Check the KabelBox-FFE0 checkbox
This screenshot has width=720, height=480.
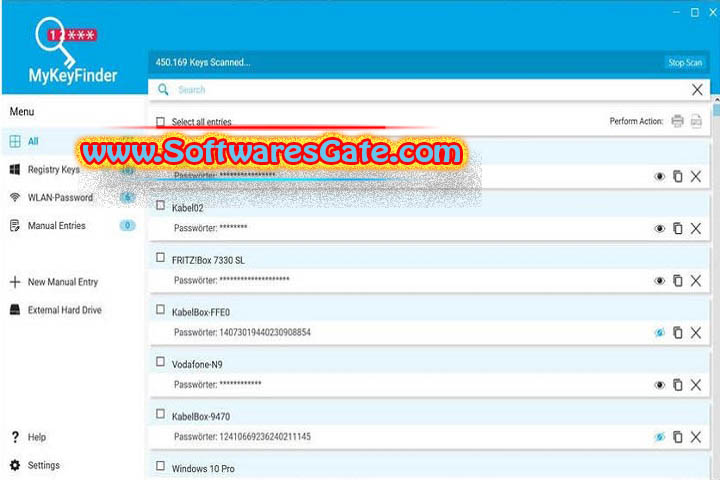[x=160, y=310]
